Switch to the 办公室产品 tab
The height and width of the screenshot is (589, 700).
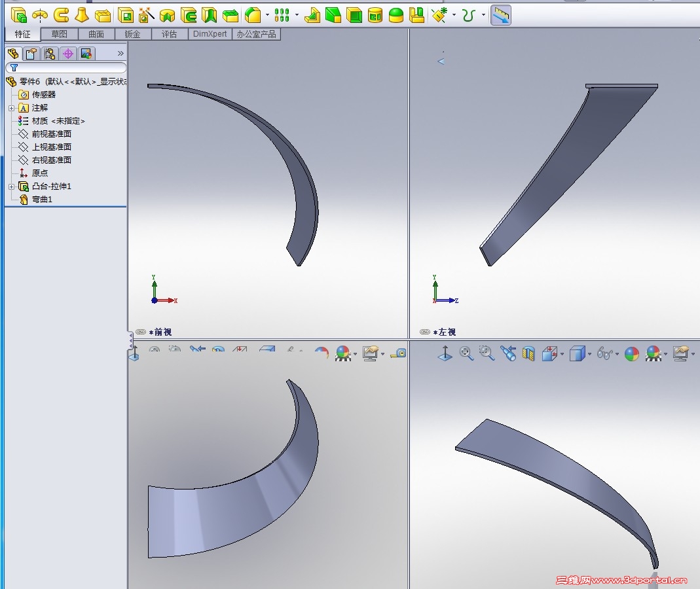coord(256,34)
